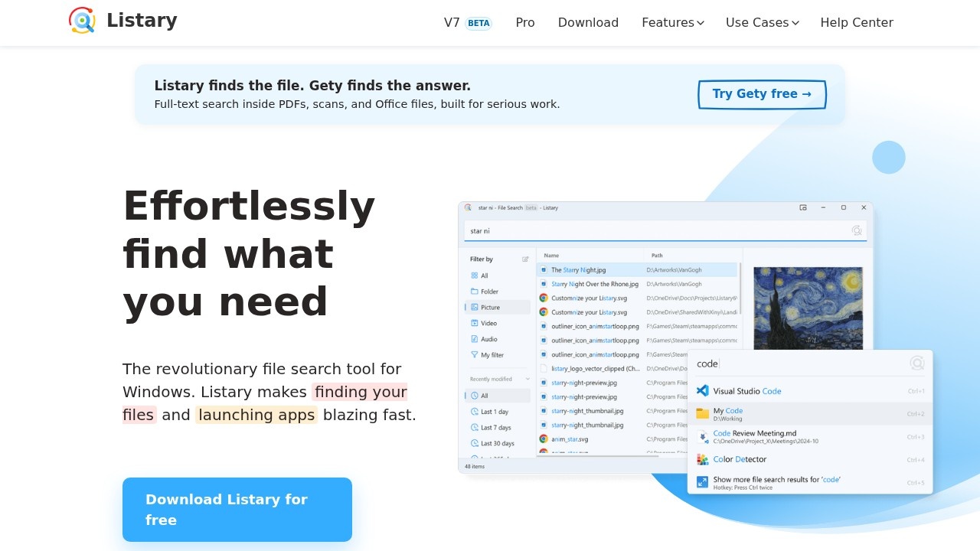Click the search icon in the 'code' launcher bar
Screen dimensions: 980x551
pos(917,364)
